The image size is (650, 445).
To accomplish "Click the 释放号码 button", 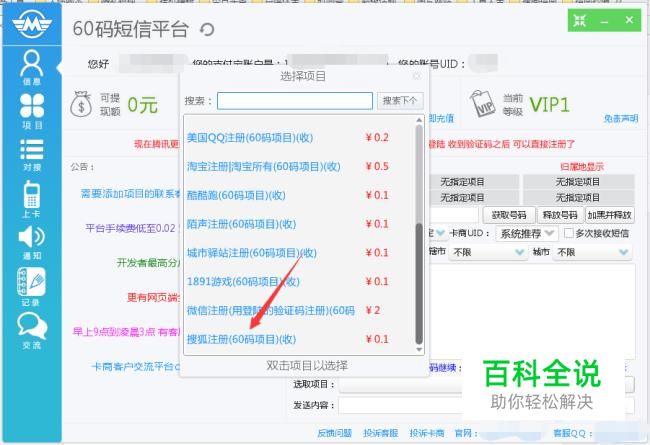I will (560, 215).
